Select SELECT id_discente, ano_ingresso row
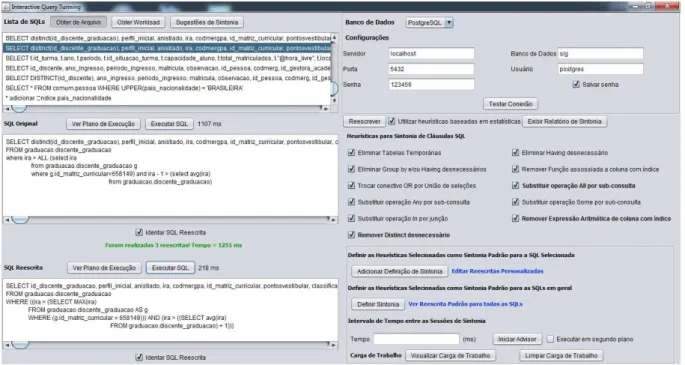The height and width of the screenshot is (365, 685). click(167, 68)
